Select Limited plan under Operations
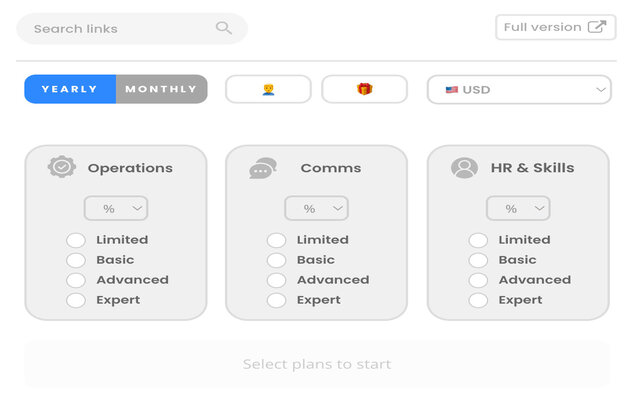The height and width of the screenshot is (400, 640). point(76,240)
